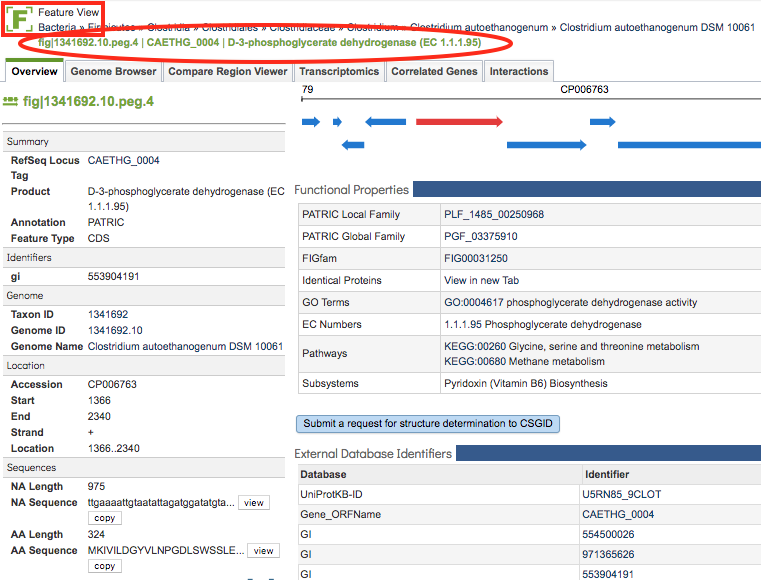
Task: Click GI identifier 554500026
Action: click(x=608, y=534)
